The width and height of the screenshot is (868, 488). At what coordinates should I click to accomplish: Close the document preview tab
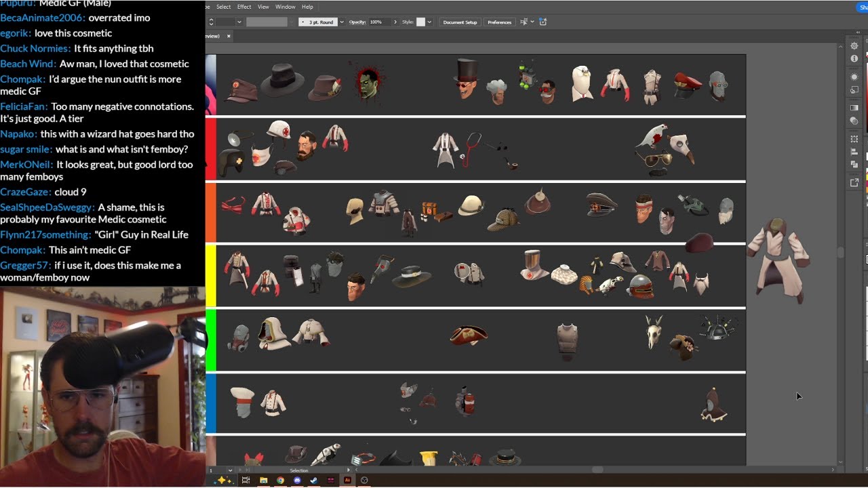tap(229, 36)
